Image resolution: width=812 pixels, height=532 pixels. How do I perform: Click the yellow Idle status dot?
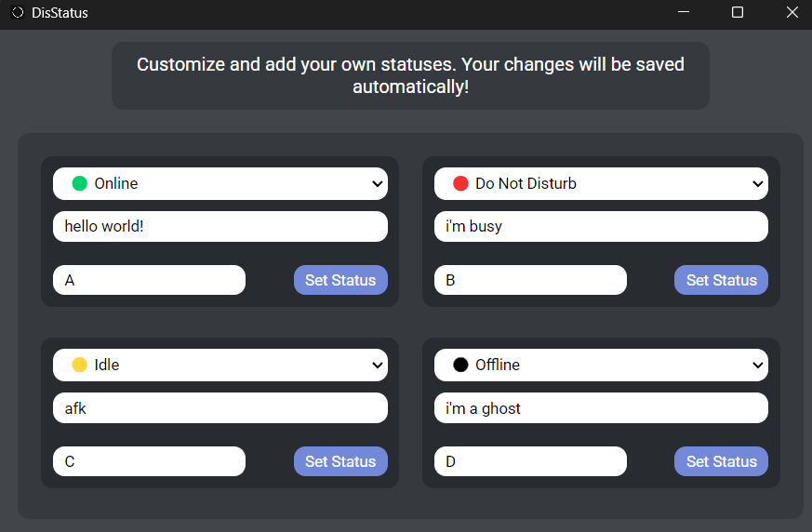(x=80, y=365)
